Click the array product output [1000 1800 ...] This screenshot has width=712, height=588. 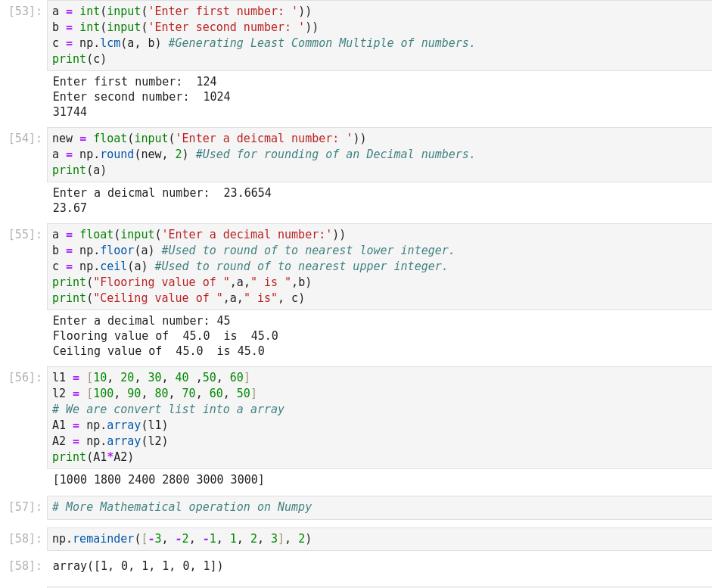(158, 480)
